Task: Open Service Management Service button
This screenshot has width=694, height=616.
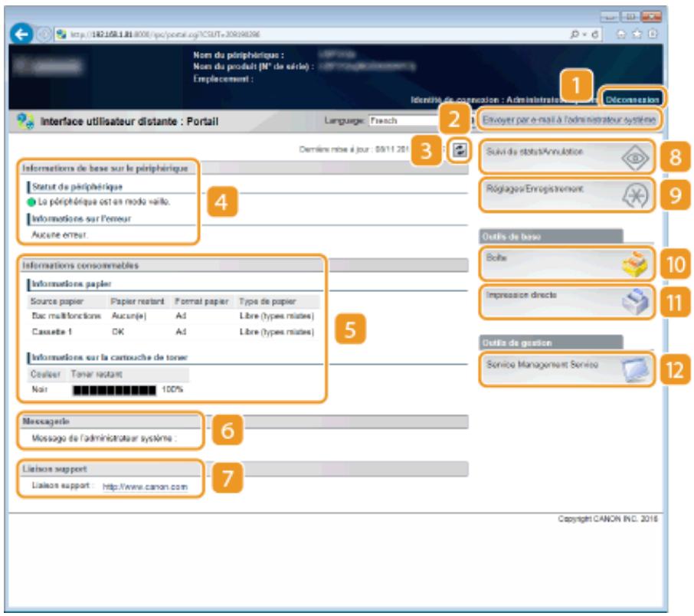Action: pyautogui.click(x=567, y=370)
